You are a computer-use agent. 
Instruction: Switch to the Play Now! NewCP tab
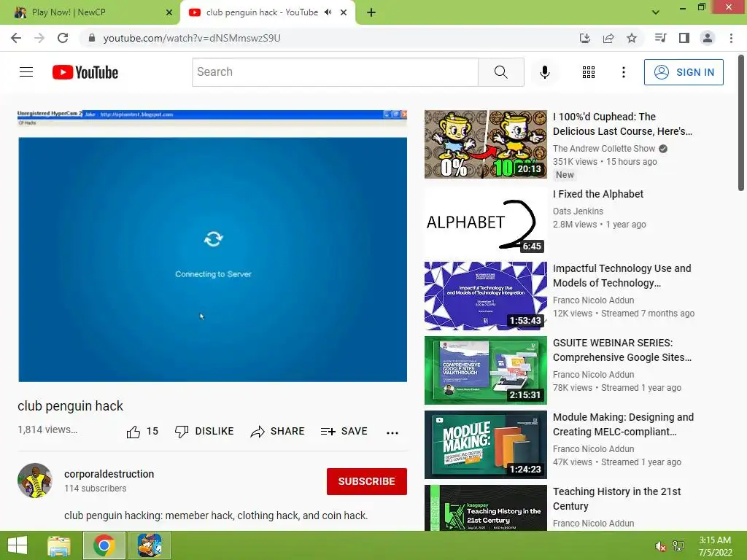coord(90,12)
